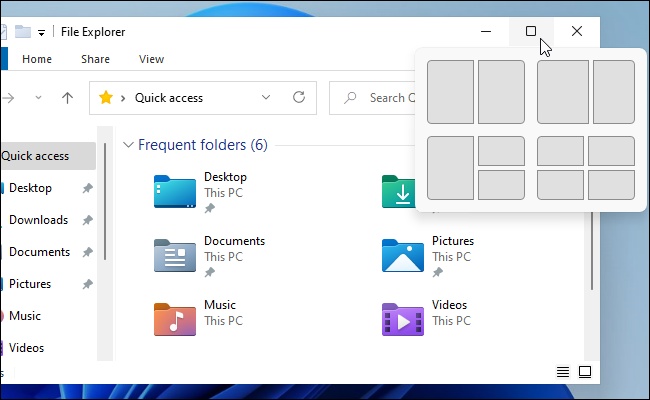Switch to details view in status bar

[x=563, y=372]
